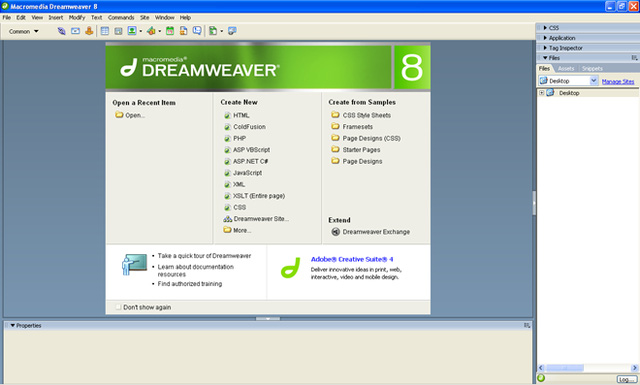Click the Hyperlink insert icon
640x385 pixels.
pos(61,31)
